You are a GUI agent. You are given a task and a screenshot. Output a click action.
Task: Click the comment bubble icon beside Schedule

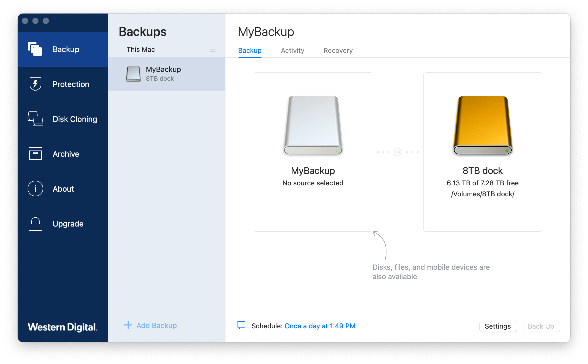coord(241,325)
